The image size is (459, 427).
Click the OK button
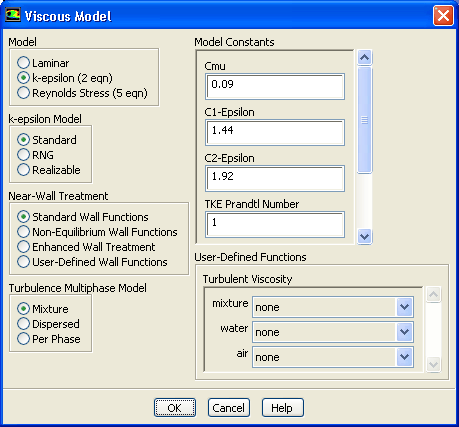[x=175, y=408]
